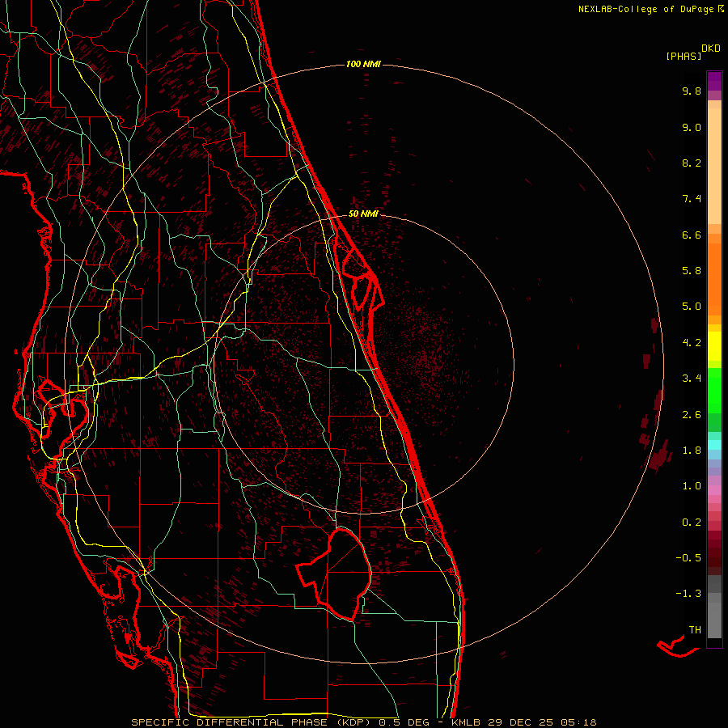Click the 1.0 value on color scale

pos(692,486)
